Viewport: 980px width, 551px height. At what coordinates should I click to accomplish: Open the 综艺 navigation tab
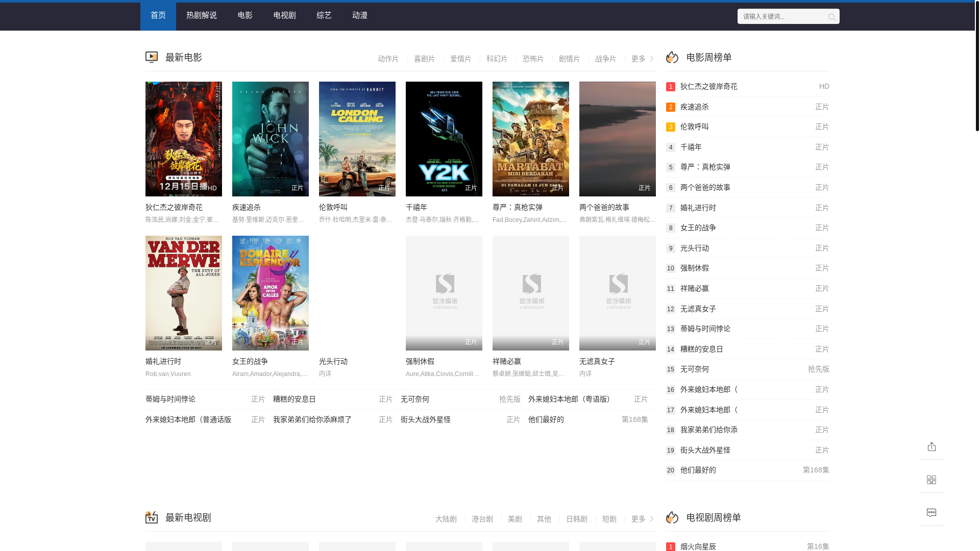(x=324, y=16)
